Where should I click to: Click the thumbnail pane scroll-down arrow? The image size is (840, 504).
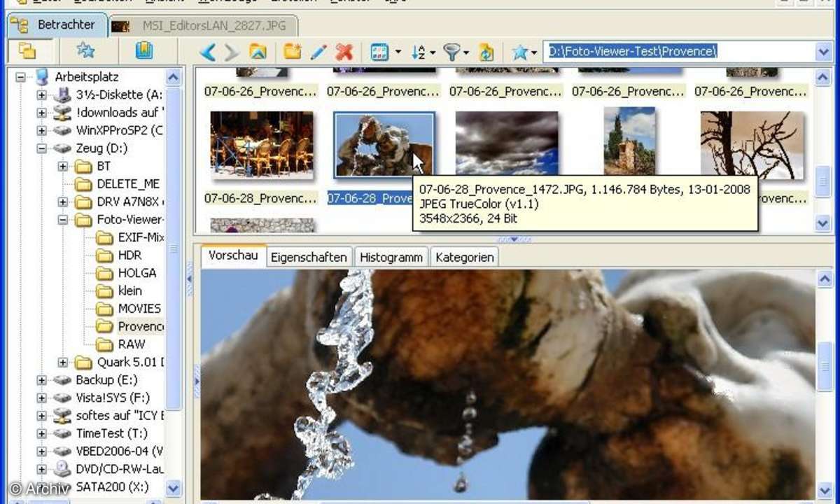pyautogui.click(x=823, y=224)
